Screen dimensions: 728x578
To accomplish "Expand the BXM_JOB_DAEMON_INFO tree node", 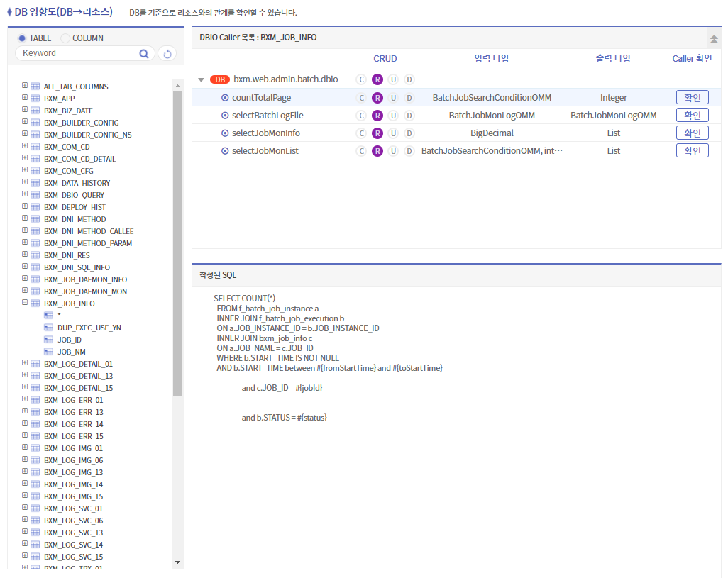I will coord(25,278).
